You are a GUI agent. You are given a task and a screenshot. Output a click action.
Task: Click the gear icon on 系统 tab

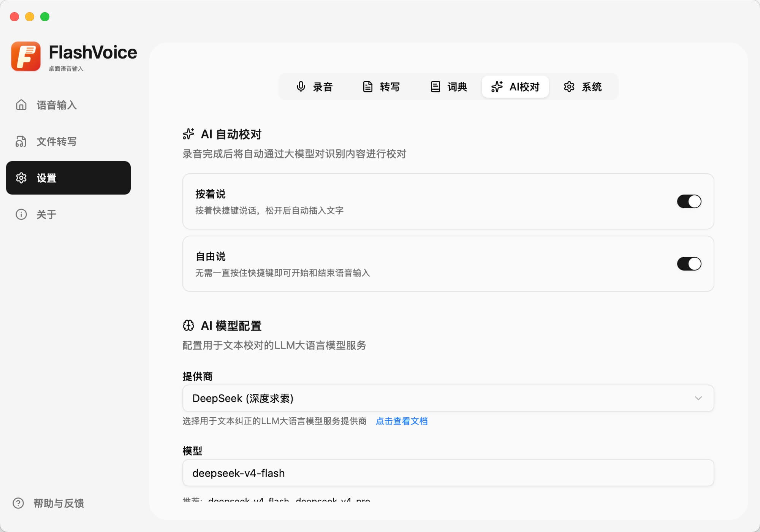point(569,87)
